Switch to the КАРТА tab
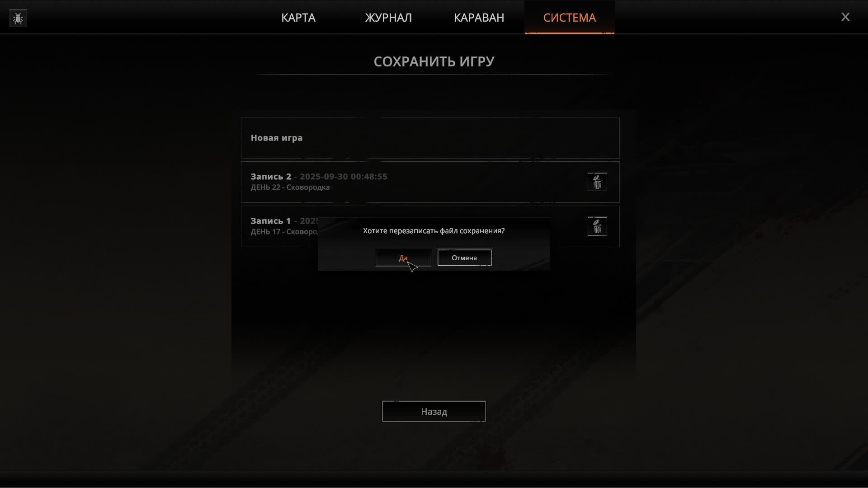 (298, 18)
